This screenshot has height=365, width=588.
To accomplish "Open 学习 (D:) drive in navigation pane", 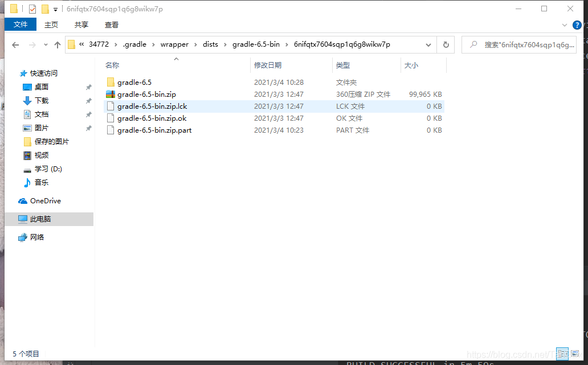I will coord(48,169).
